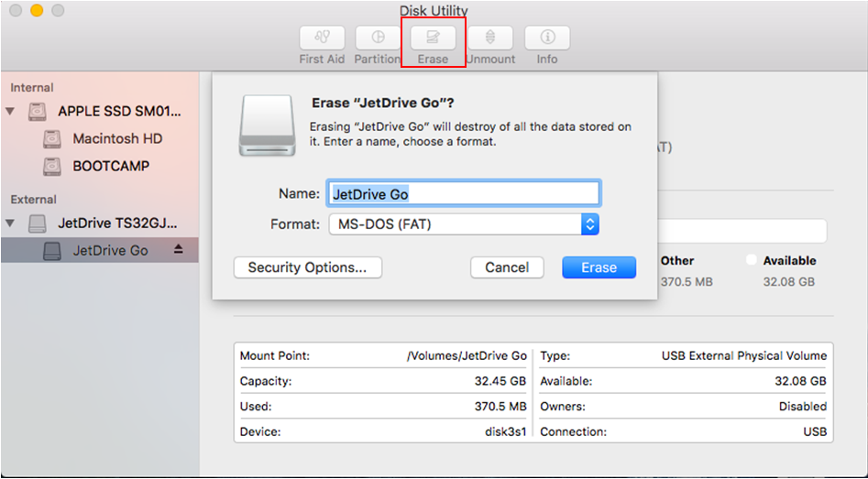Click the large drive icon in Erase dialog
Screen dimensions: 868x479
pos(268,125)
